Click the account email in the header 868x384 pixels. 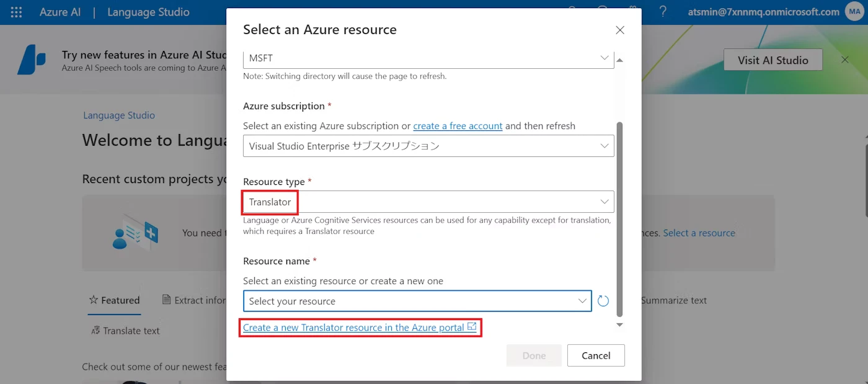click(x=764, y=12)
